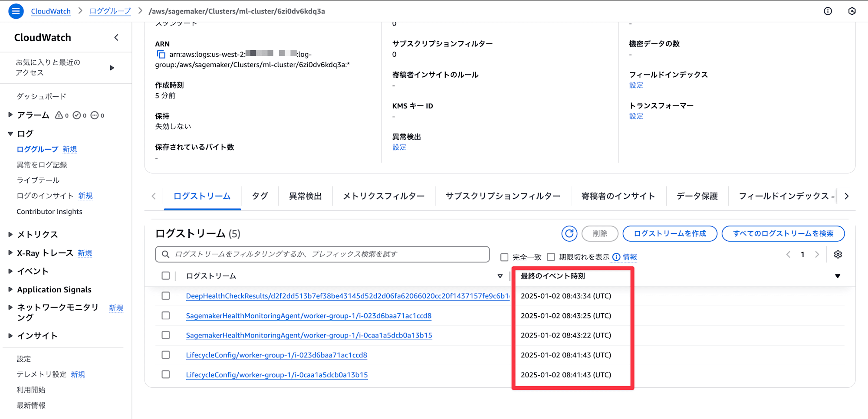Go to the next page of log streams

point(817,255)
